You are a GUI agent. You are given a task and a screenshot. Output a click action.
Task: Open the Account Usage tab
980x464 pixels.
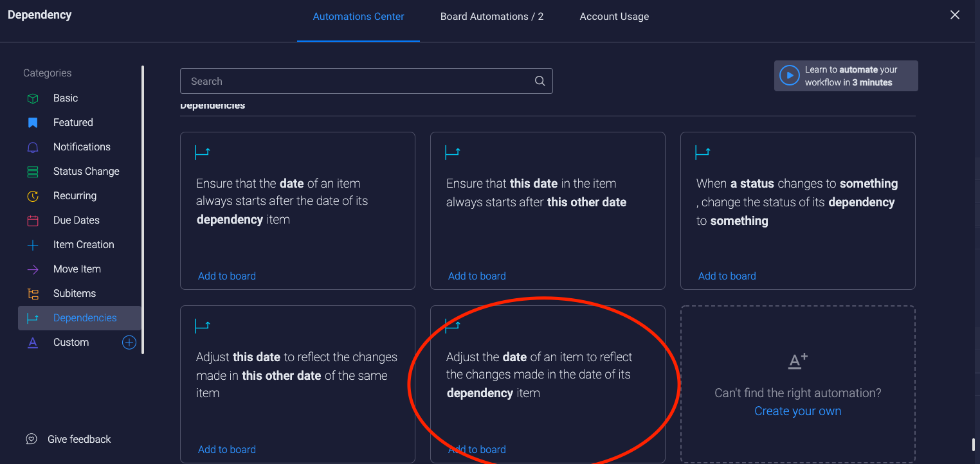(x=614, y=17)
